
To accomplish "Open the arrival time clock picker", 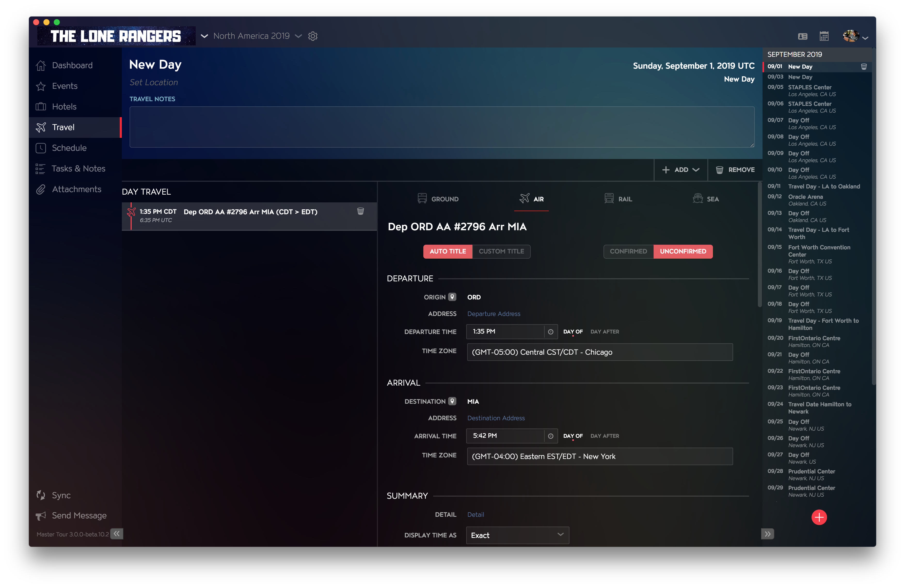I will 550,436.
